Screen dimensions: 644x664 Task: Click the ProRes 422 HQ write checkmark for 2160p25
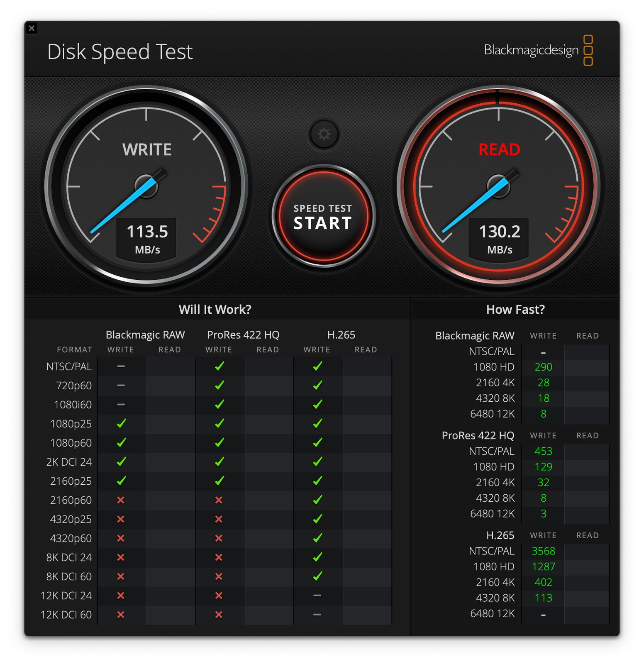(220, 481)
